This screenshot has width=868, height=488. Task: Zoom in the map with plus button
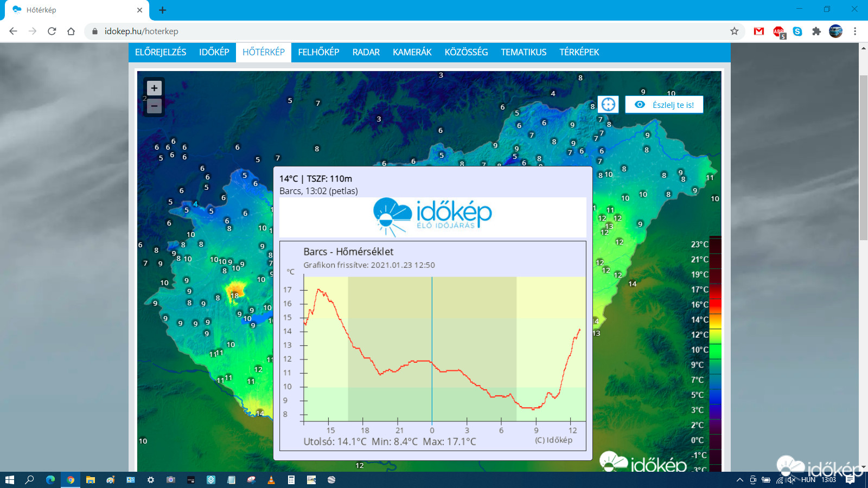coord(154,88)
